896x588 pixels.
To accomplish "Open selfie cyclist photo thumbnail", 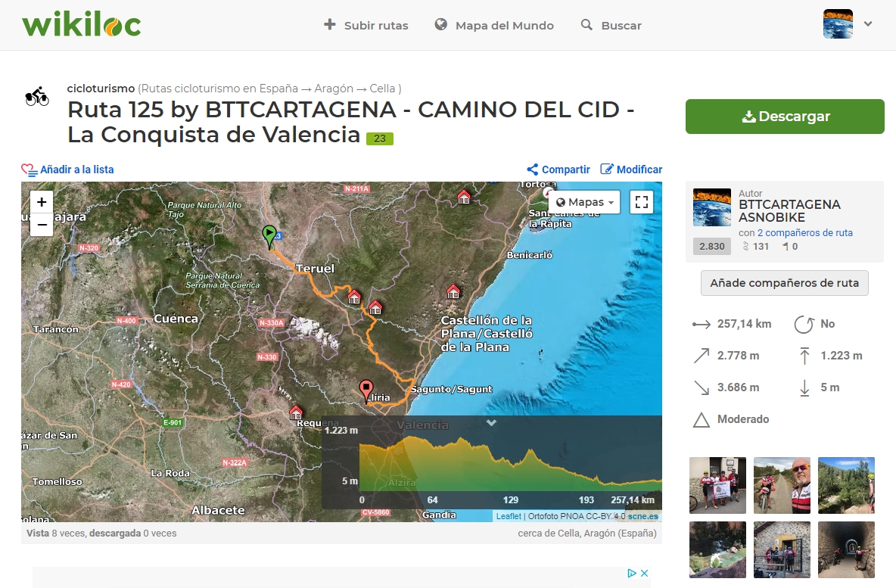I will 782,485.
